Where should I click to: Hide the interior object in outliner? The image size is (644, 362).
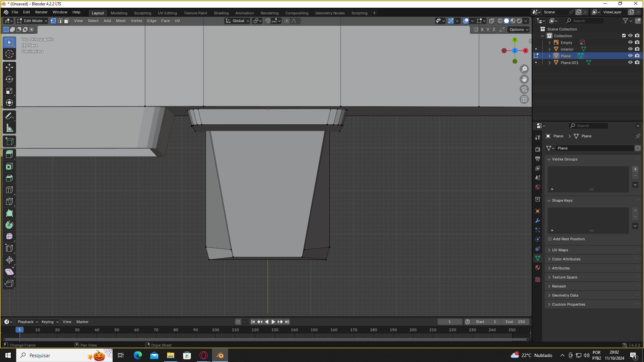[630, 49]
